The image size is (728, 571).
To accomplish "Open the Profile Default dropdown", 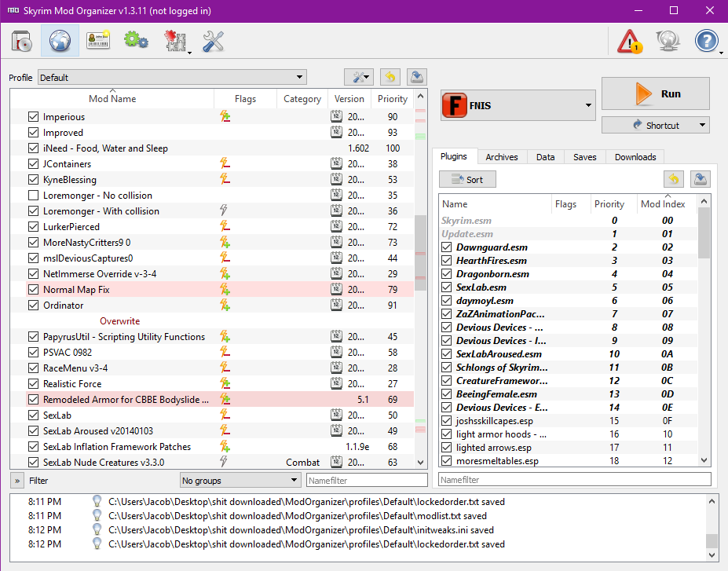I will [171, 77].
